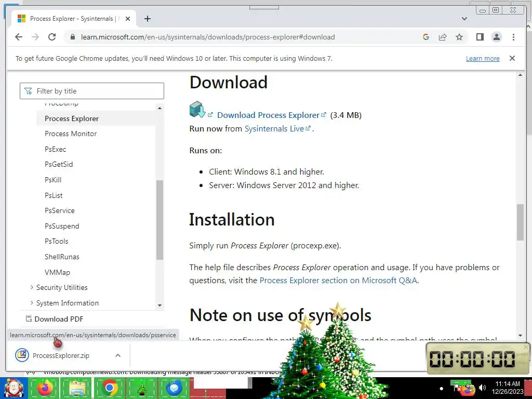Open the Chrome profile avatar

pyautogui.click(x=496, y=37)
